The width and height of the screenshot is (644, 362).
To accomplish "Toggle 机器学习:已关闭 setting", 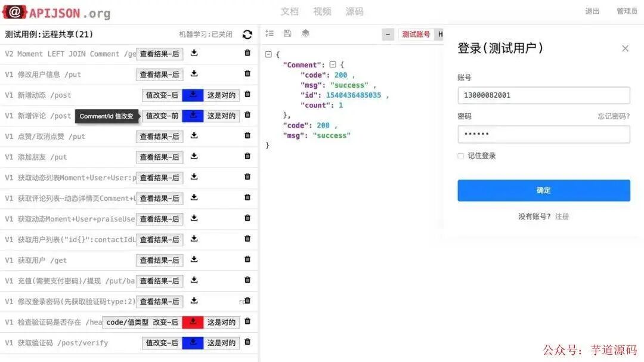I will click(205, 34).
